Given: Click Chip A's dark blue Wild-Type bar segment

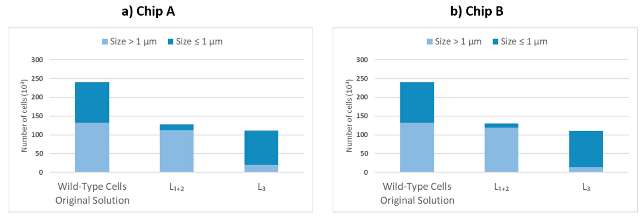Looking at the screenshot, I should (x=92, y=102).
